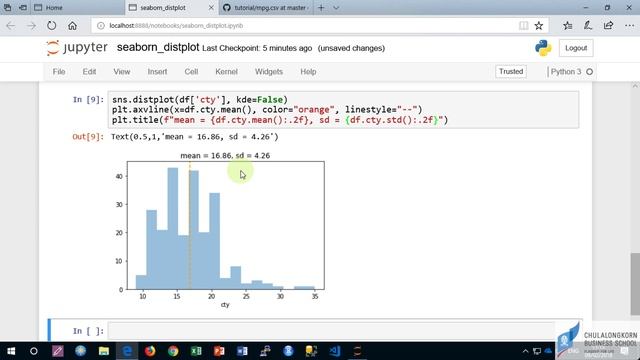Image resolution: width=640 pixels, height=360 pixels.
Task: Open the Kernel menu
Action: coord(226,71)
